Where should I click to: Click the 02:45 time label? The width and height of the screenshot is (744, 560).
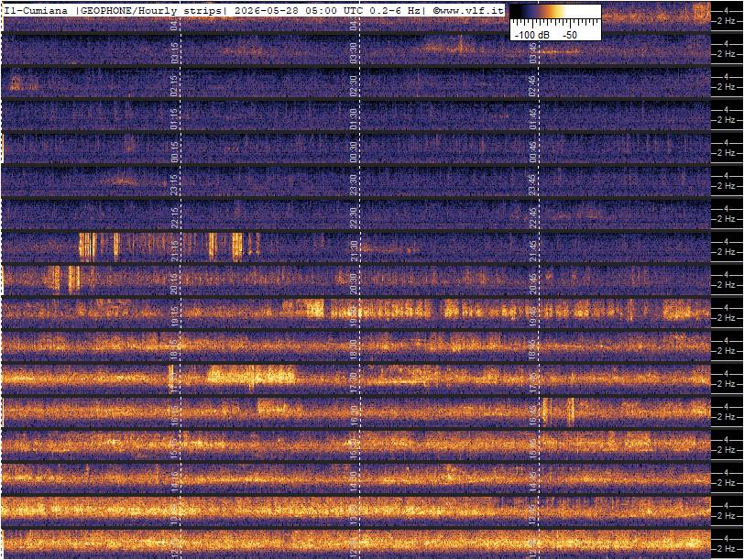click(x=532, y=85)
